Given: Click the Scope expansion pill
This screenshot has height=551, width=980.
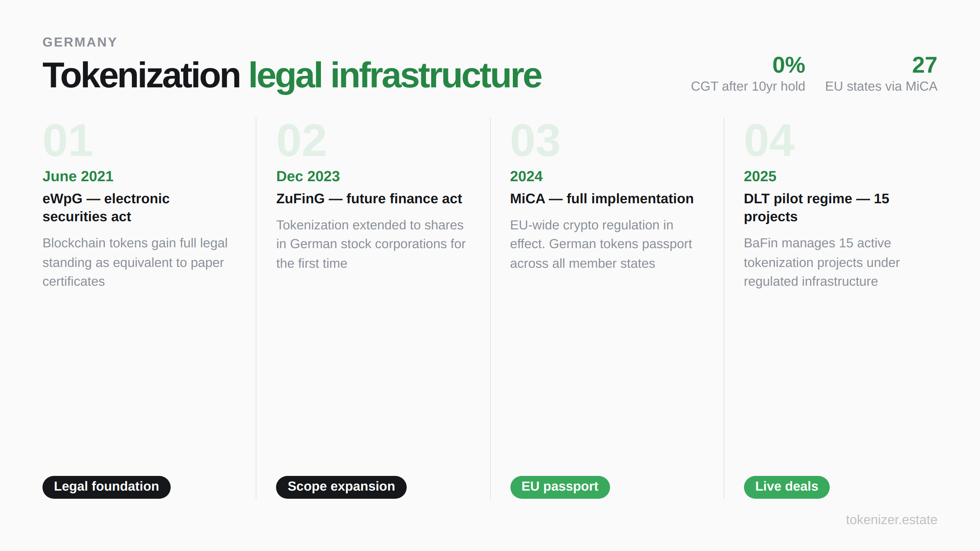Looking at the screenshot, I should pyautogui.click(x=341, y=486).
